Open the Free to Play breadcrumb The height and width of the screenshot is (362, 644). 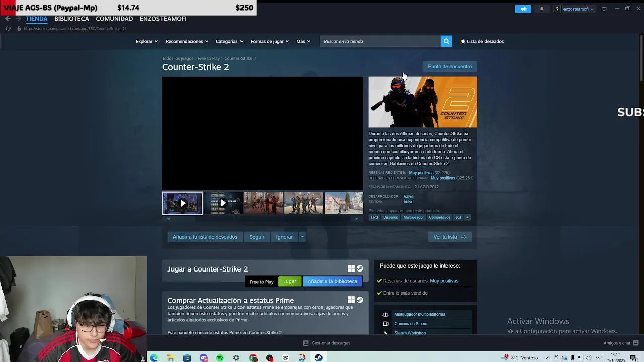point(209,58)
